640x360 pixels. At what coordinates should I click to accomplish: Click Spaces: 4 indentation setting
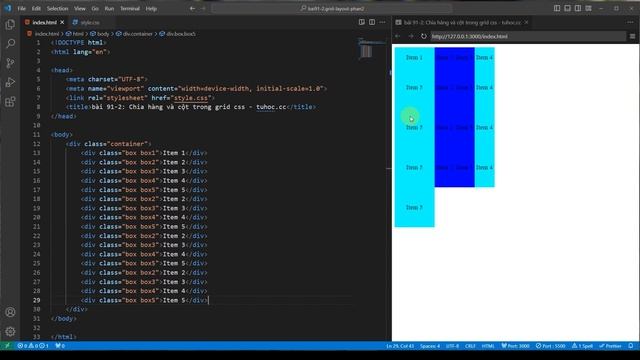(x=430, y=346)
